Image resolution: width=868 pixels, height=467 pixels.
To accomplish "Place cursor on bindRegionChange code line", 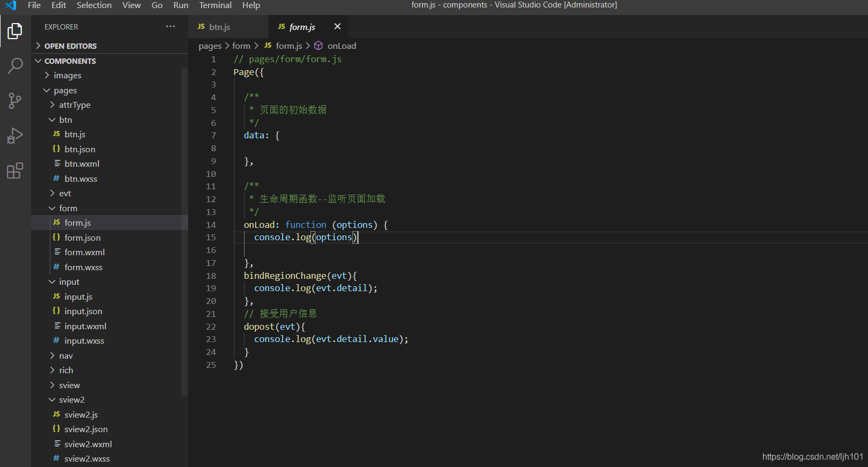I will [300, 276].
